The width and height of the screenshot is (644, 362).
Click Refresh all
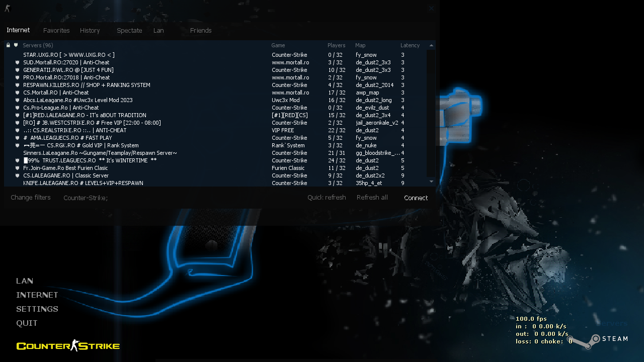(x=372, y=198)
